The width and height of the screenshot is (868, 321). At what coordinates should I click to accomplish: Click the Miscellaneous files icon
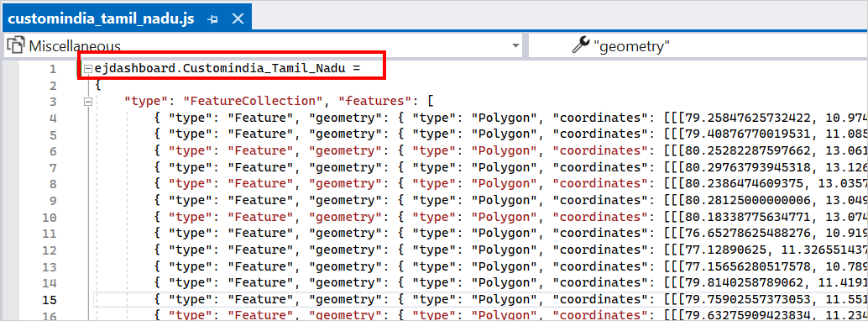(15, 45)
